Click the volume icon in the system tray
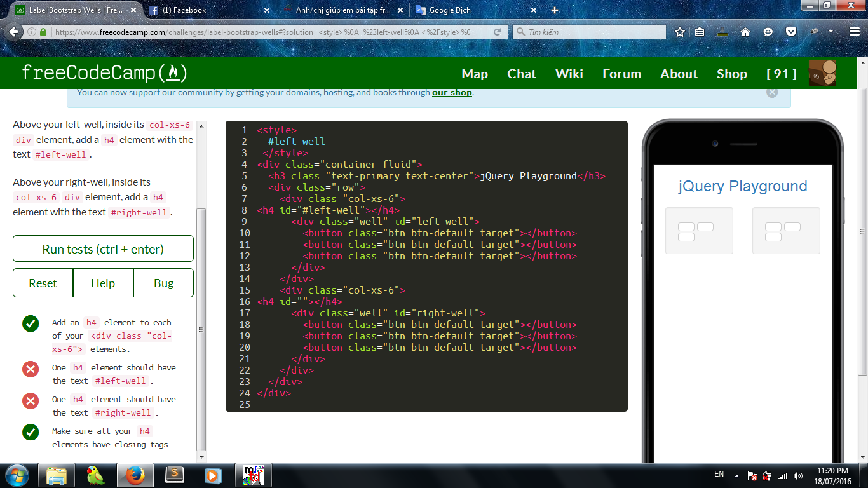The image size is (868, 488). [797, 475]
